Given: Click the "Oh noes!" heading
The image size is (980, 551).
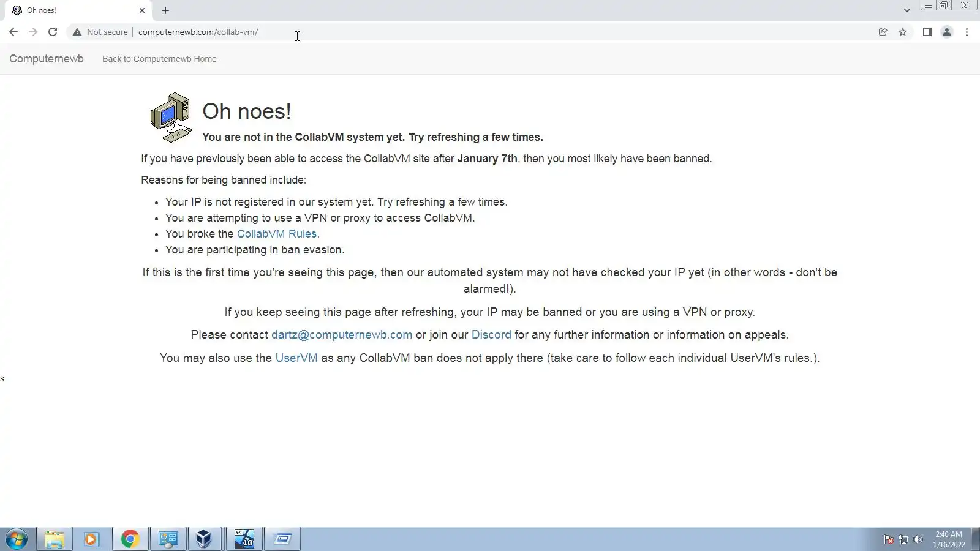Looking at the screenshot, I should point(247,111).
